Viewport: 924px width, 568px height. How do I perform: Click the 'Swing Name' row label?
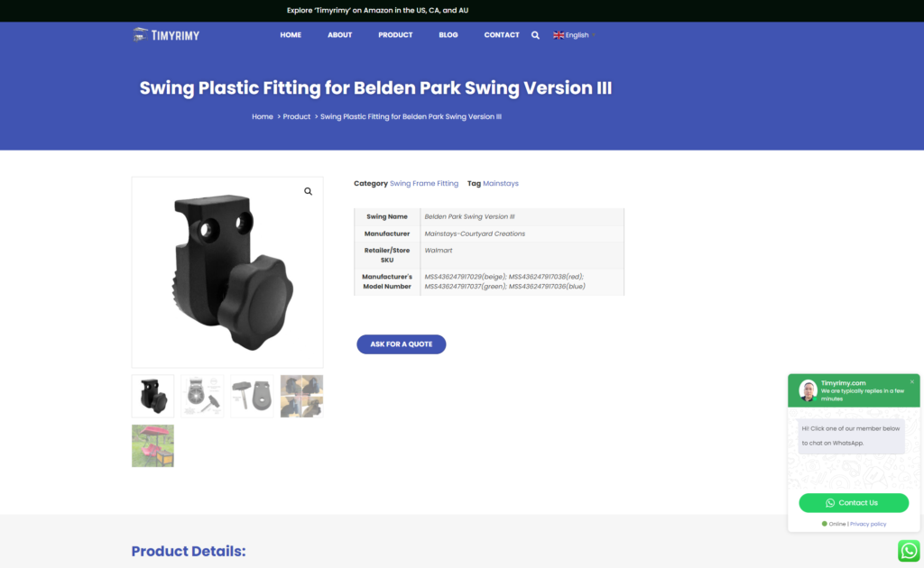386,216
